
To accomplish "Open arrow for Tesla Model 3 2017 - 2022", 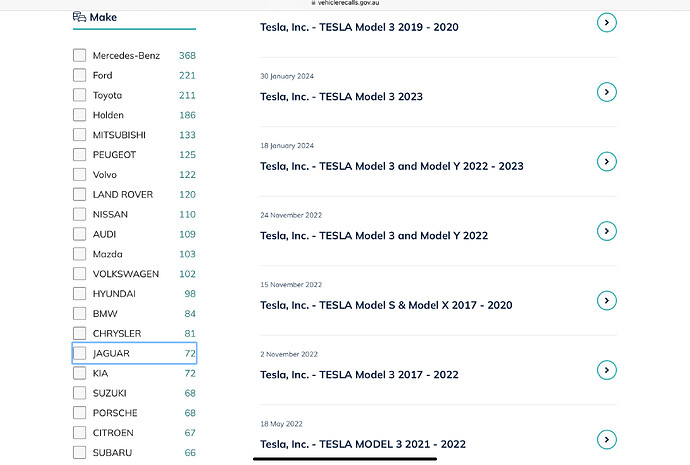I will pyautogui.click(x=606, y=370).
